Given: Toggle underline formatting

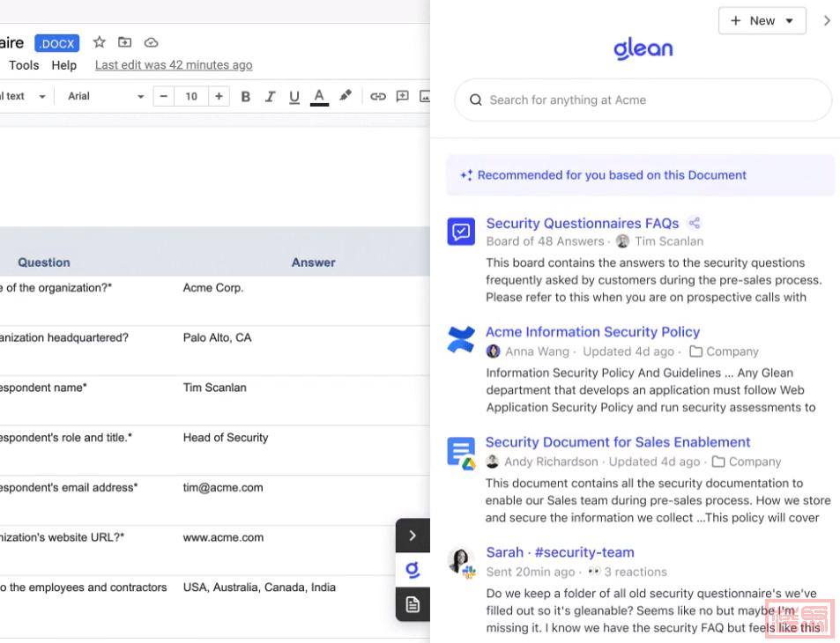Looking at the screenshot, I should click(x=294, y=96).
